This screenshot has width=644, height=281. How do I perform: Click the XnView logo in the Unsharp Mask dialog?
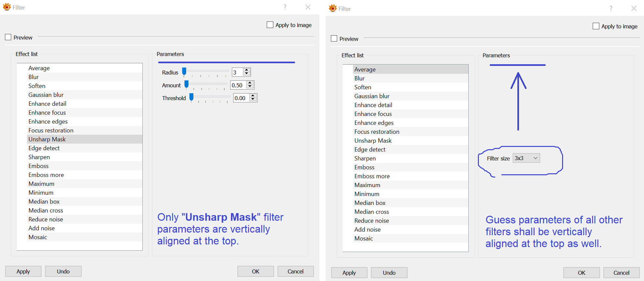point(7,7)
